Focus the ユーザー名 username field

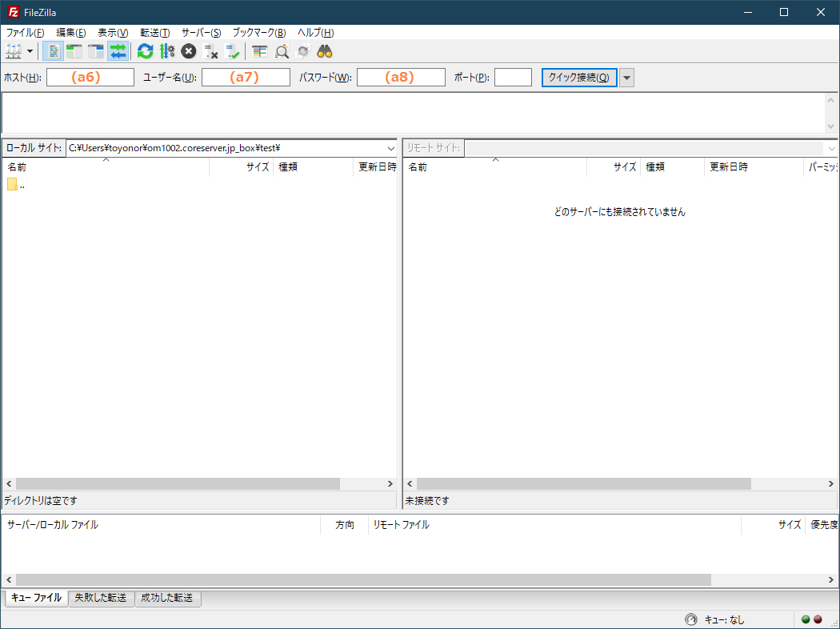coord(246,77)
